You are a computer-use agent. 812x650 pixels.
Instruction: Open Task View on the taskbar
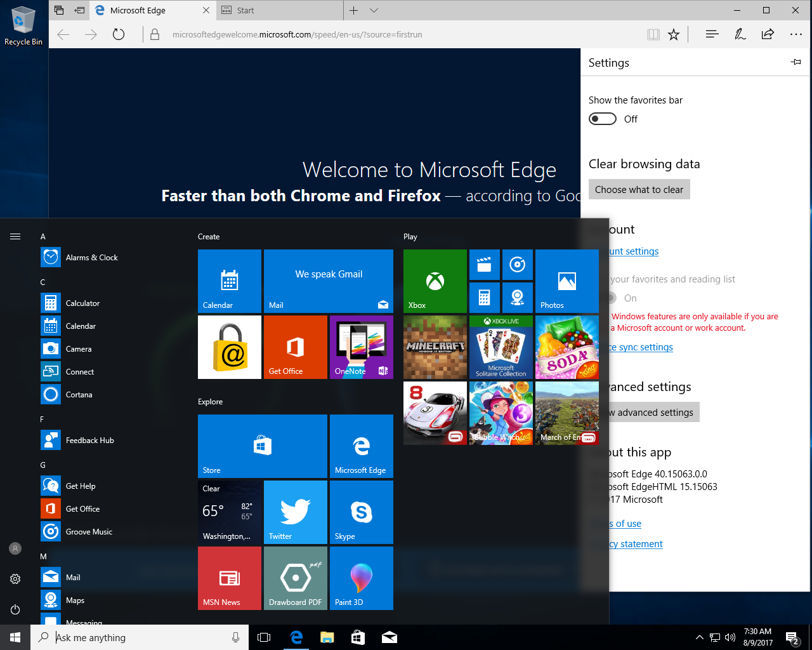click(x=264, y=637)
